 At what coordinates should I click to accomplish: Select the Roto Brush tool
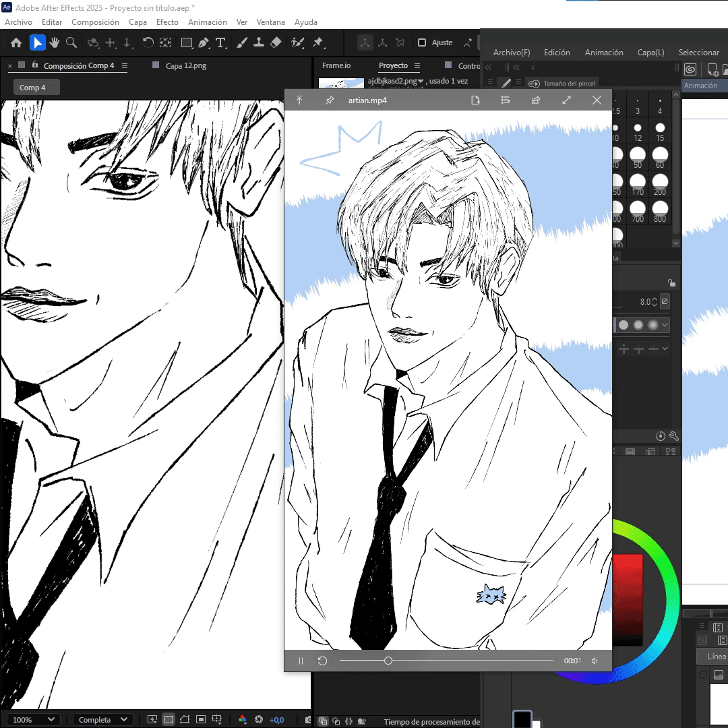point(298,42)
